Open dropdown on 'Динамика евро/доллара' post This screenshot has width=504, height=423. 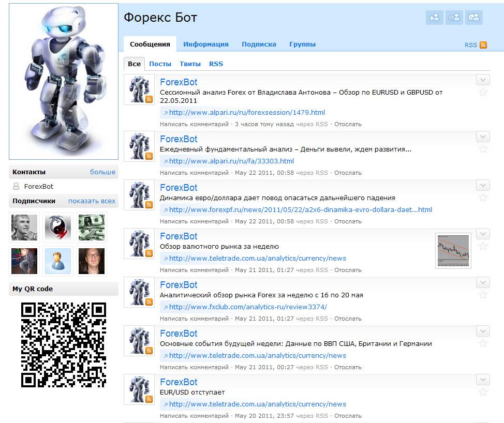[x=483, y=185]
